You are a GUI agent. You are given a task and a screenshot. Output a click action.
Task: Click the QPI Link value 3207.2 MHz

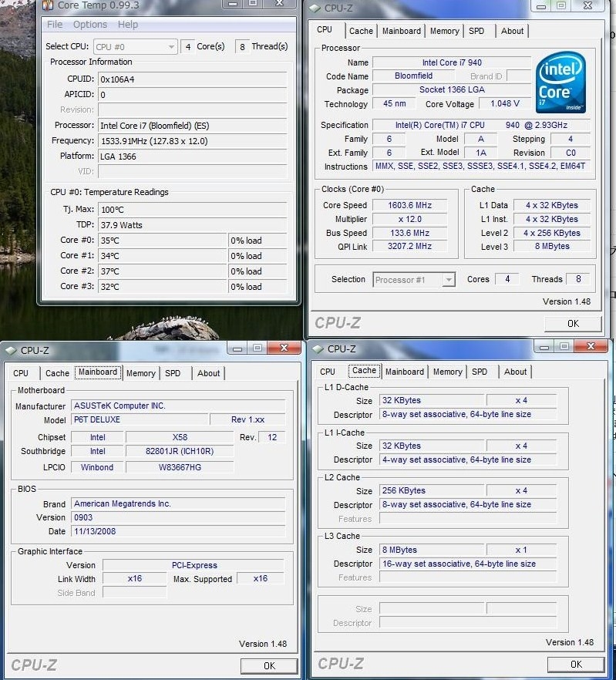coord(409,247)
